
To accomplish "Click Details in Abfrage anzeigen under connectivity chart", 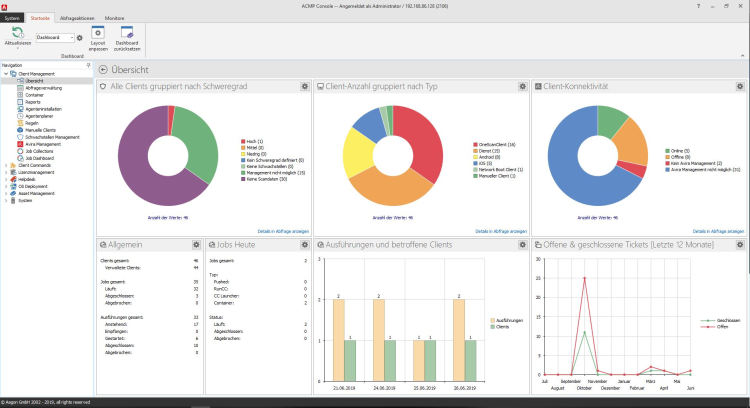I will click(x=720, y=230).
